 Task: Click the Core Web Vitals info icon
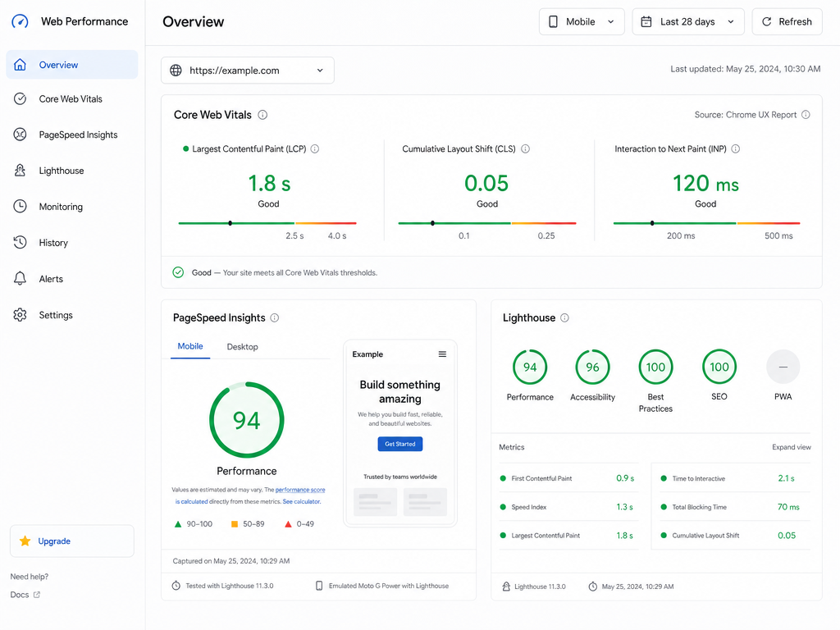262,115
